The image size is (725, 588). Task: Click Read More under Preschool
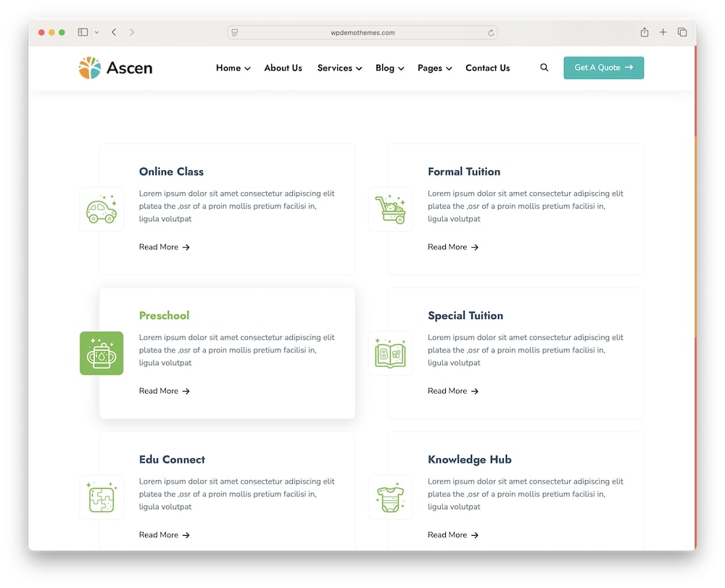159,391
